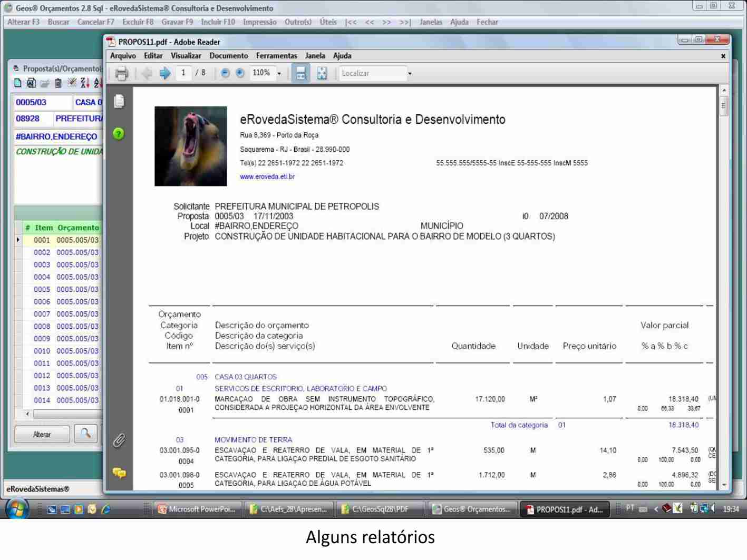
Task: Click Gravar F9 in the Geos menu bar
Action: pos(178,22)
